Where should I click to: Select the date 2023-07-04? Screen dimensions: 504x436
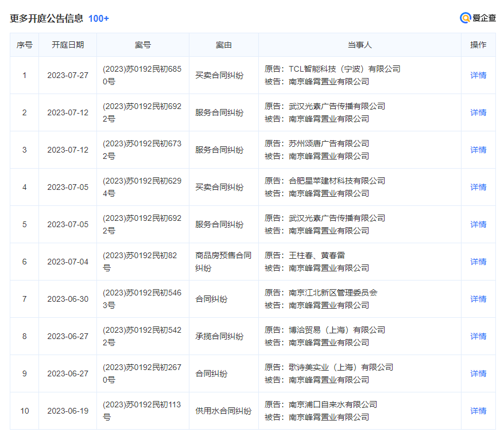coord(68,262)
